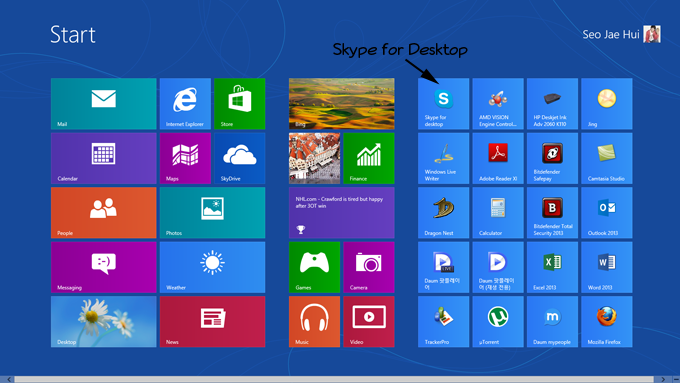The width and height of the screenshot is (680, 383).
Task: Open Daum mypeople tile
Action: coord(552,321)
